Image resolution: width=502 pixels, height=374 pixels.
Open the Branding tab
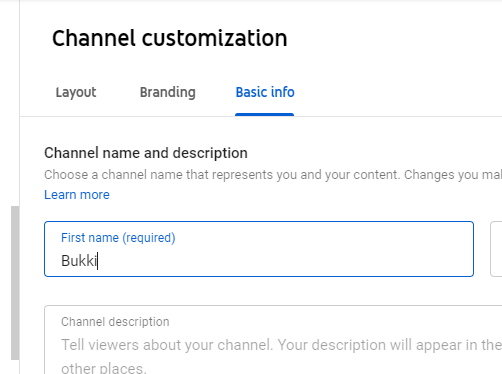(x=168, y=92)
